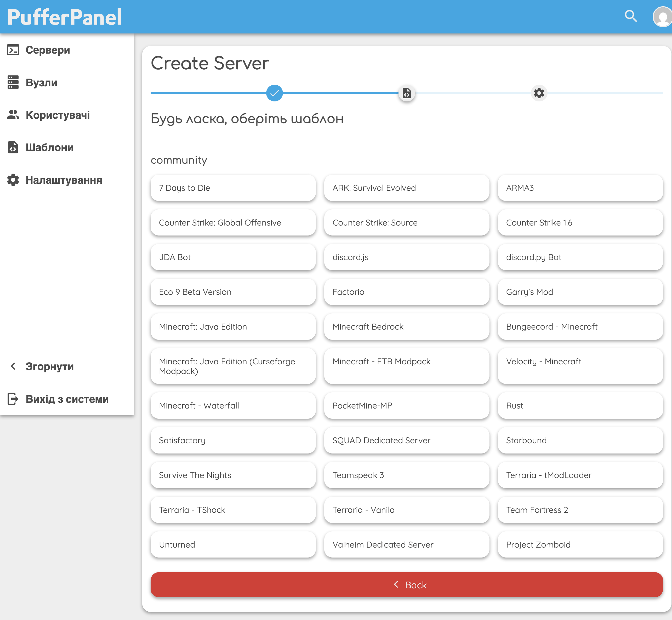
Task: Select Teamspeak 3 template
Action: [407, 475]
